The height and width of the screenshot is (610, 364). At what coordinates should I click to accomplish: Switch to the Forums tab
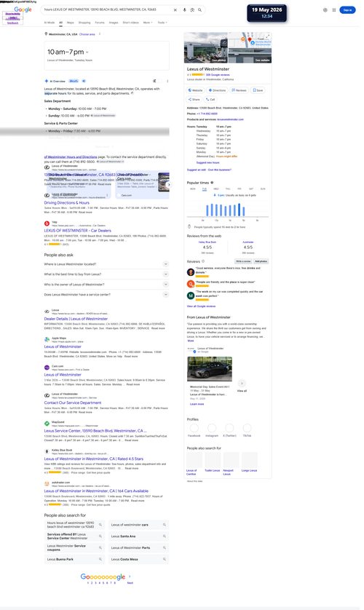click(x=100, y=23)
